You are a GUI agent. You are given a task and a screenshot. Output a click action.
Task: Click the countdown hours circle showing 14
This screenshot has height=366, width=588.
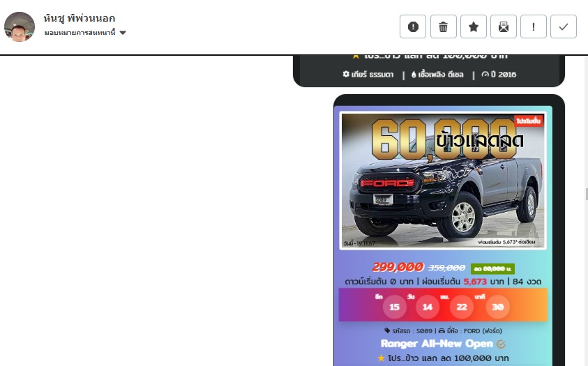pos(427,307)
